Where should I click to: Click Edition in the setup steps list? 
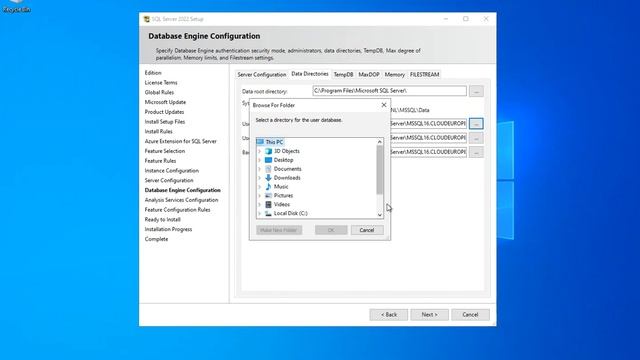pyautogui.click(x=153, y=73)
